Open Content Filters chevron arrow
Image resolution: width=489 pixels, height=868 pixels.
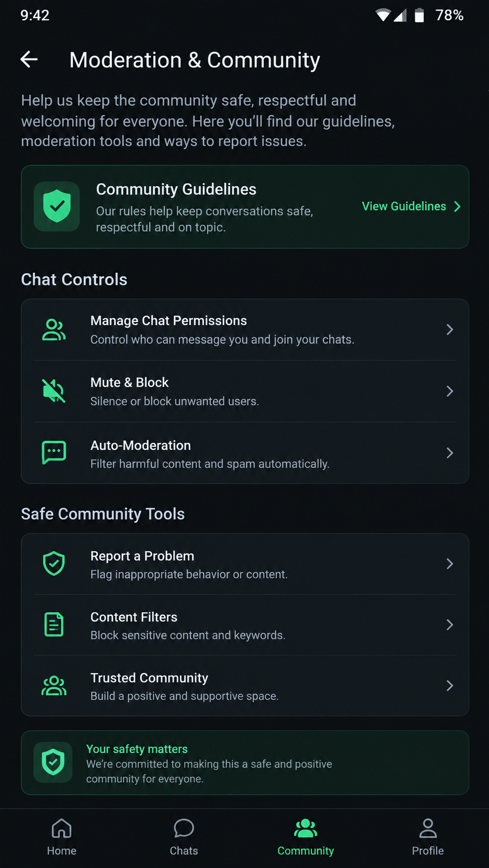tap(450, 625)
